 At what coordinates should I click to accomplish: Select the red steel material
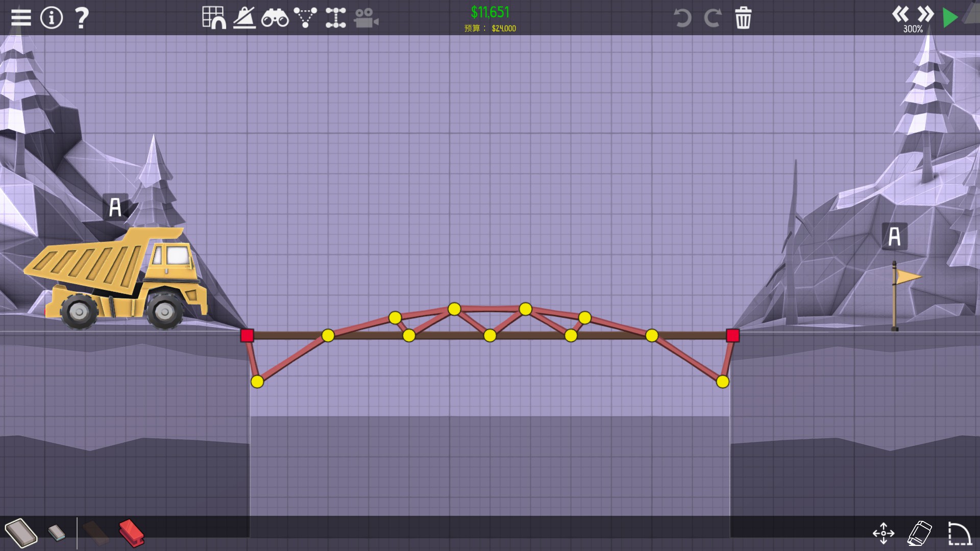point(131,533)
